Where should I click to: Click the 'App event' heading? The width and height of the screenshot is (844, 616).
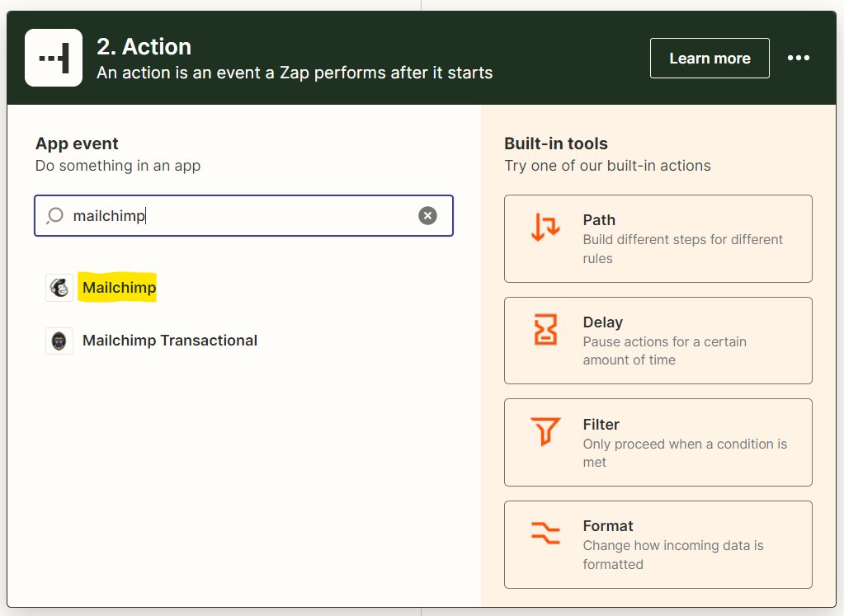[77, 143]
